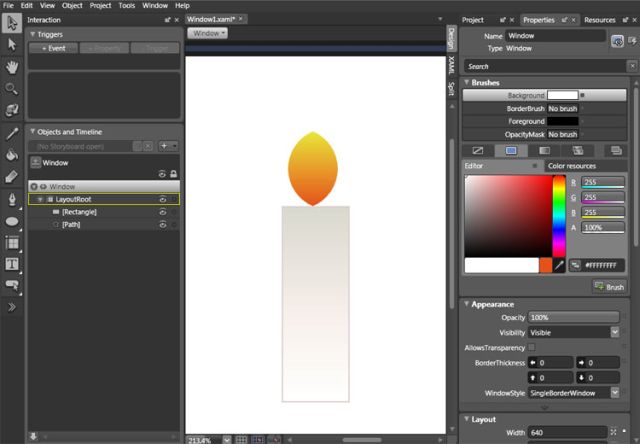Click the + Event button
The image size is (640, 444).
53,48
